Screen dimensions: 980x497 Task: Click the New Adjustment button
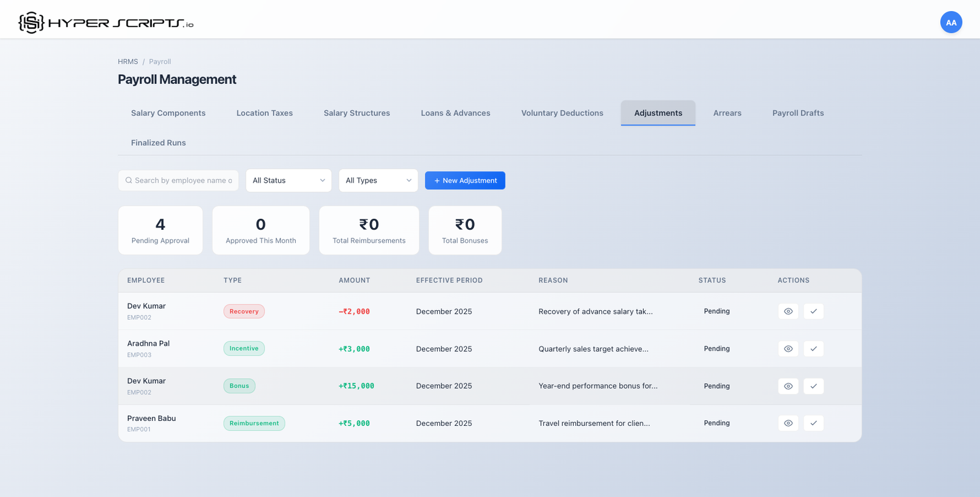465,181
